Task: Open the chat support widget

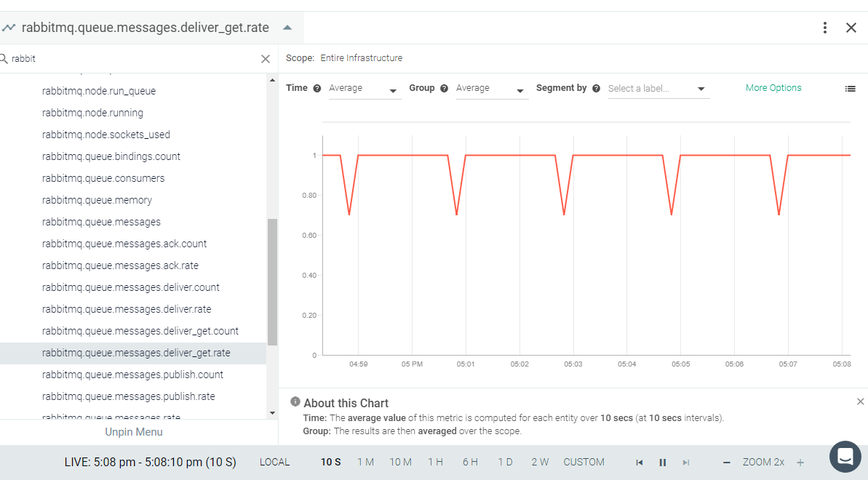Action: click(x=845, y=457)
